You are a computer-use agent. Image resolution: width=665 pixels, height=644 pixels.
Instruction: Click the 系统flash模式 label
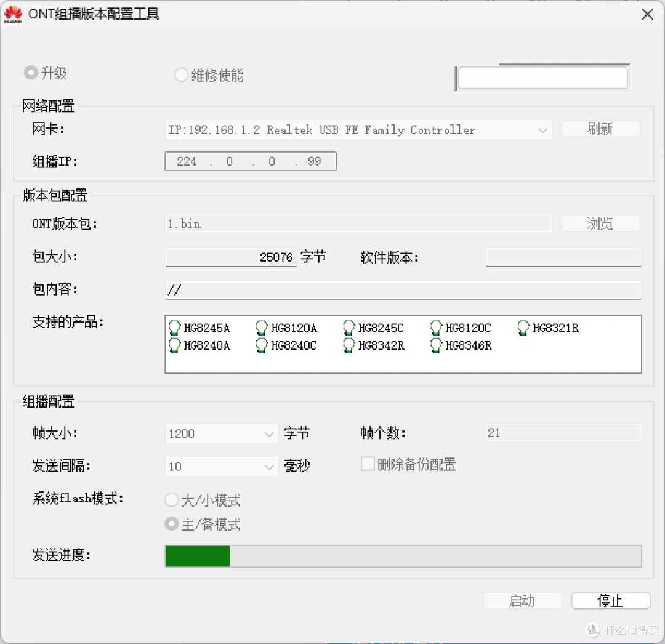click(78, 497)
